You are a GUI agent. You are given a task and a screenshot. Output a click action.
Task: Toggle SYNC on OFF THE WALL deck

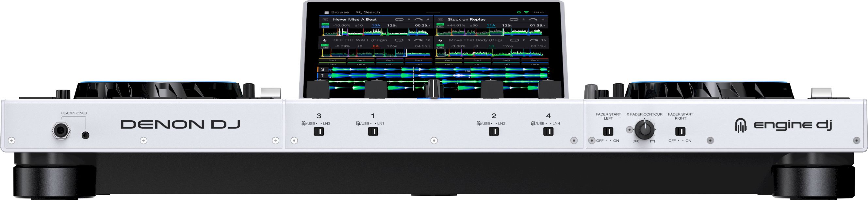point(324,45)
